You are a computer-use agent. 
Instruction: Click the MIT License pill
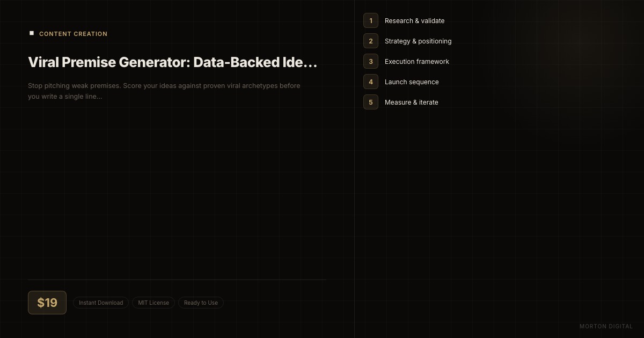[x=153, y=303]
